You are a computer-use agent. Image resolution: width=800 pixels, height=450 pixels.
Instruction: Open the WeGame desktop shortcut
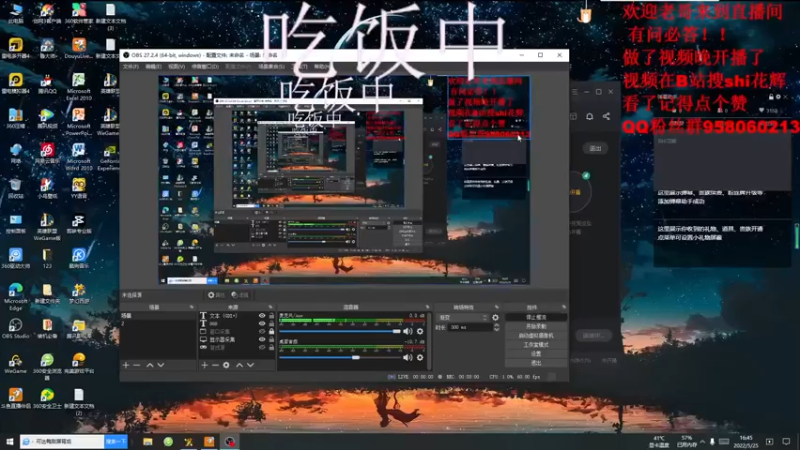(x=15, y=363)
